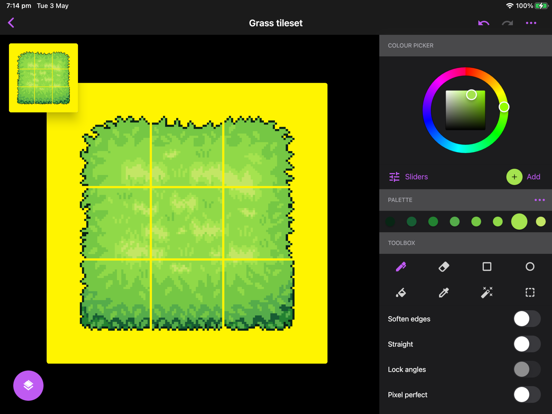Screen dimensions: 552x414
Task: Click the canvas preview thumbnail
Action: pyautogui.click(x=43, y=78)
